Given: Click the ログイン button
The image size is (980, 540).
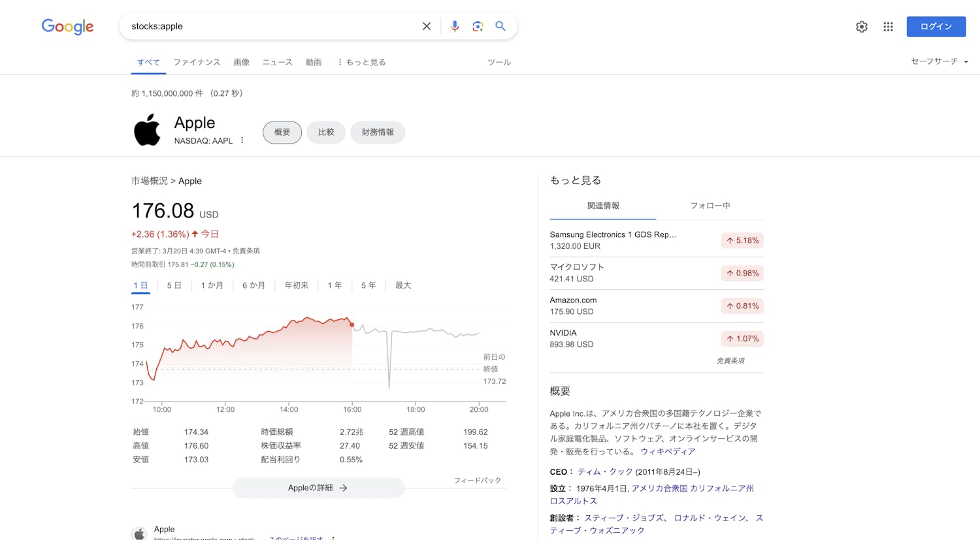Looking at the screenshot, I should pos(936,27).
